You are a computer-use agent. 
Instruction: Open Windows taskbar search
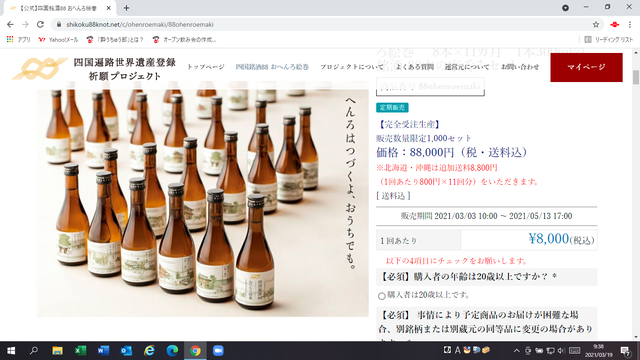point(34,351)
